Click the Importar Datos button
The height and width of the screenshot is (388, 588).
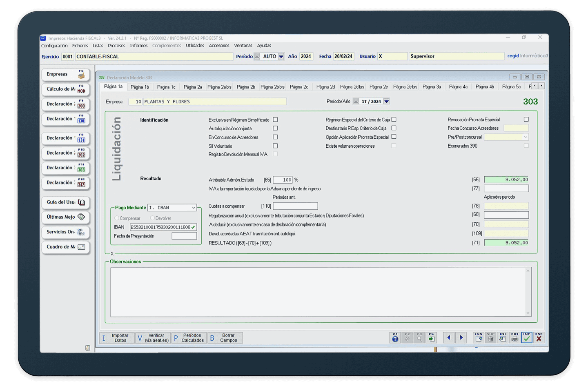[117, 338]
